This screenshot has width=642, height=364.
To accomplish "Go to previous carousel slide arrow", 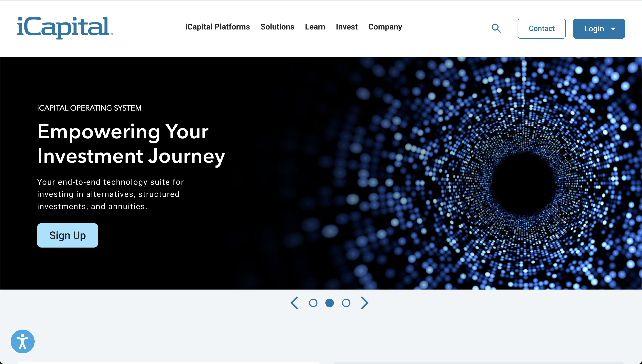I will pyautogui.click(x=294, y=303).
